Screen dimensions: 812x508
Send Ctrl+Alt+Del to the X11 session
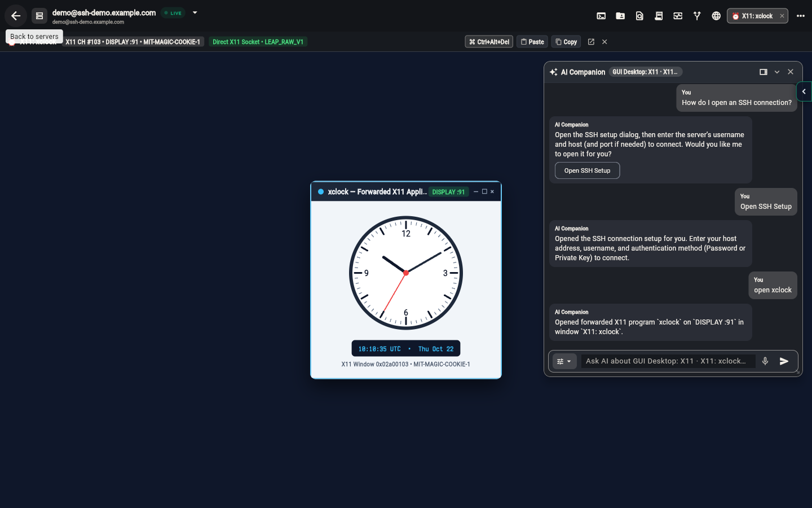(x=489, y=42)
